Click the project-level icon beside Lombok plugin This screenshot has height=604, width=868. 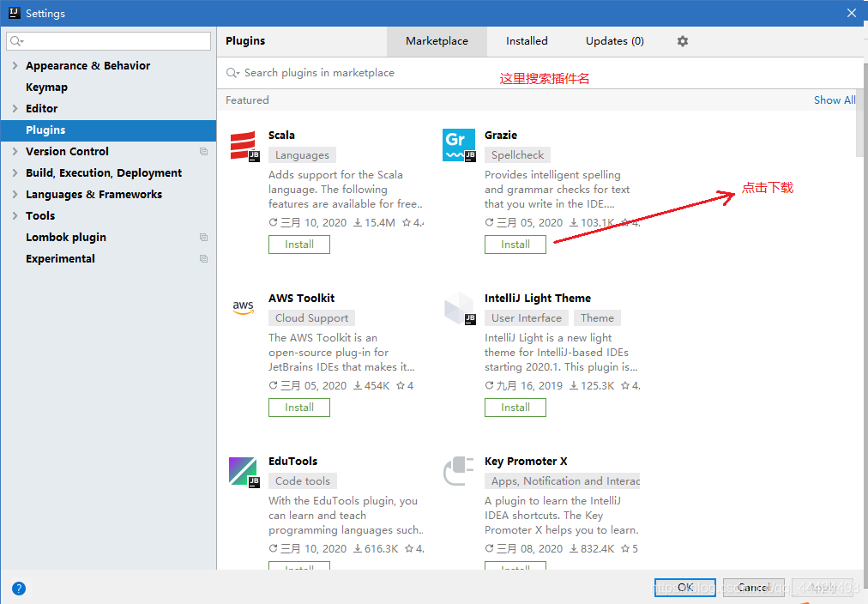coord(204,237)
